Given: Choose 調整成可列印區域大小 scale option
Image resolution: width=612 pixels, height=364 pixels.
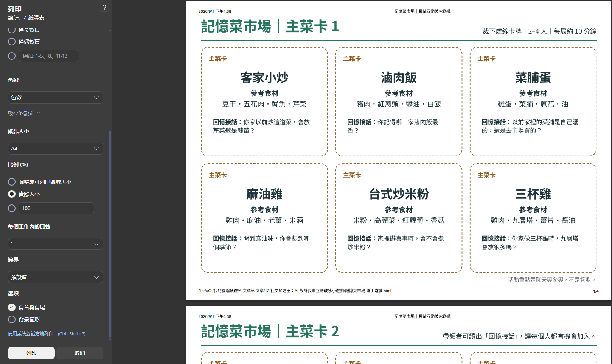Looking at the screenshot, I should point(12,182).
